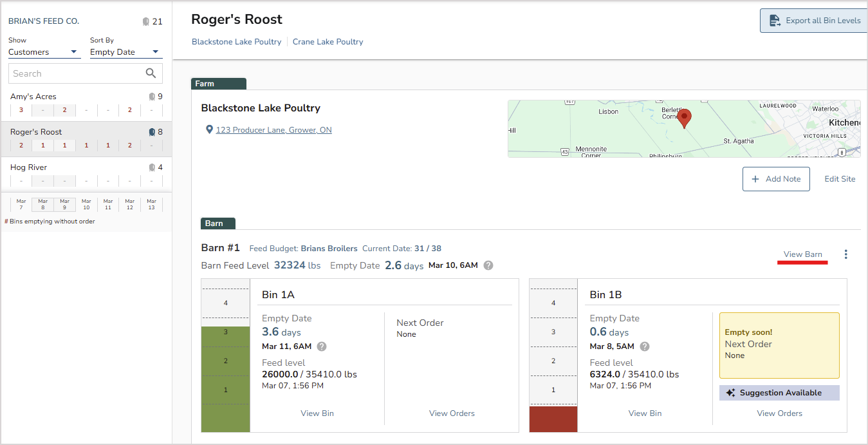Click the Bin 1B title
The width and height of the screenshot is (868, 445).
(606, 295)
